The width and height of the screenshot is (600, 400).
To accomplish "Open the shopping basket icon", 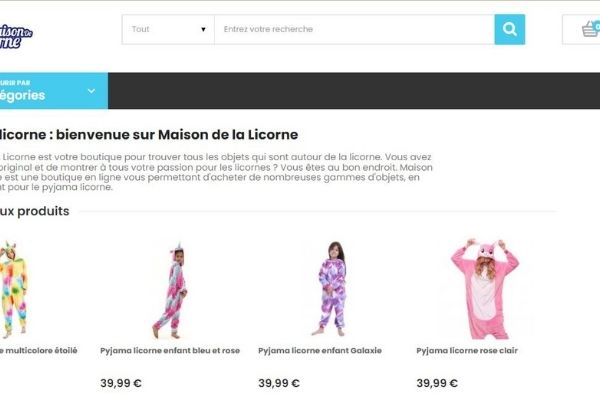I will (590, 29).
